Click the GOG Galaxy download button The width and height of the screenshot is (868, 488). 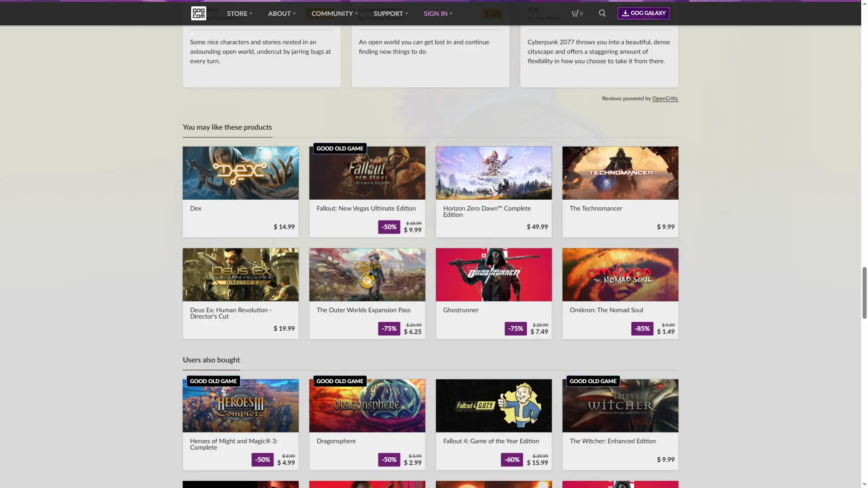(643, 13)
